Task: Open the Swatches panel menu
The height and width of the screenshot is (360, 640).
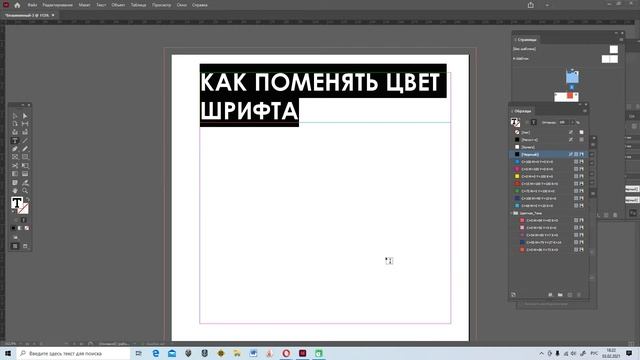Action: [x=584, y=111]
